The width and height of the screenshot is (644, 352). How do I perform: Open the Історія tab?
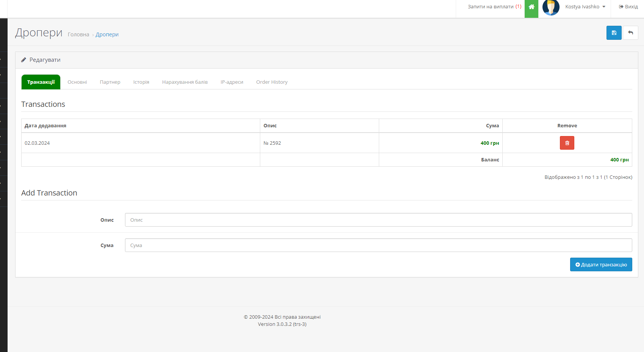141,82
